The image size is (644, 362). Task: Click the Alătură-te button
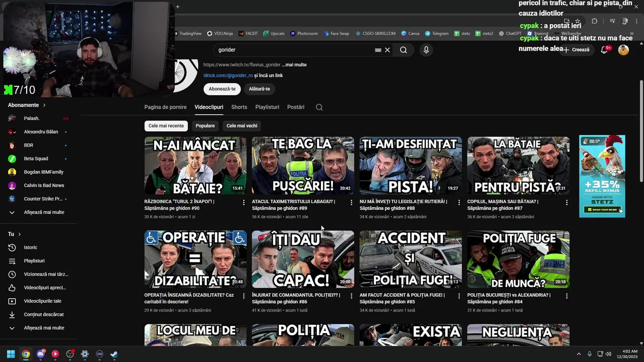[260, 89]
